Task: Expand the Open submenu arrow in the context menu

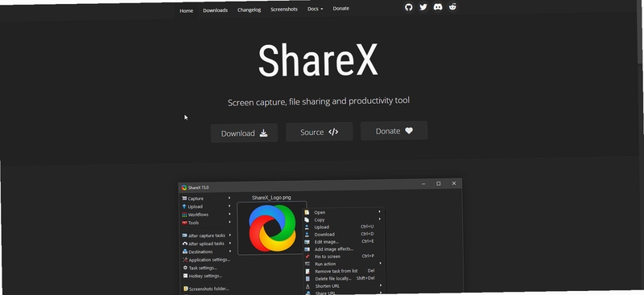Action: [379, 211]
